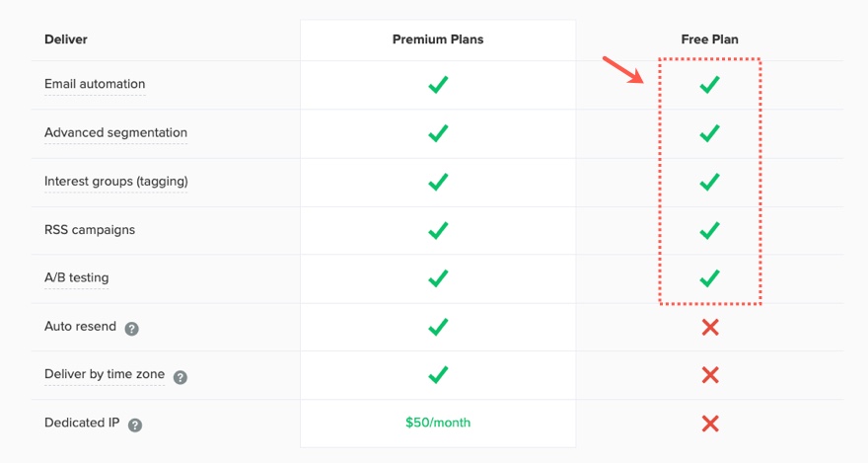The height and width of the screenshot is (463, 868).
Task: Select the Premium Plans column header
Action: (438, 39)
